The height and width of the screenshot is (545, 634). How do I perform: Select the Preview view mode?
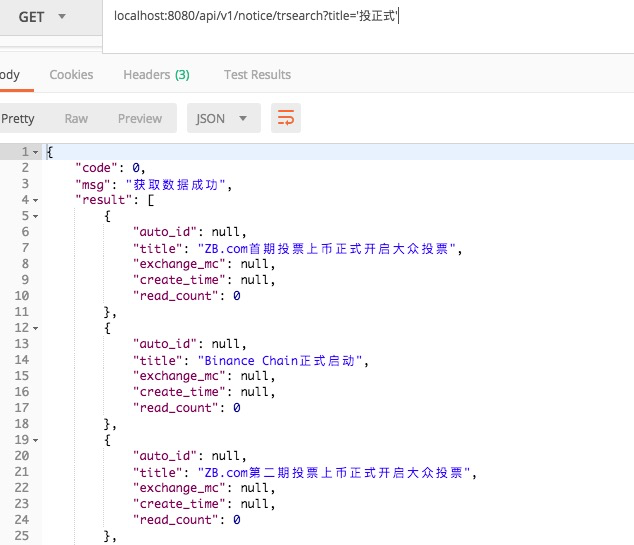[140, 118]
